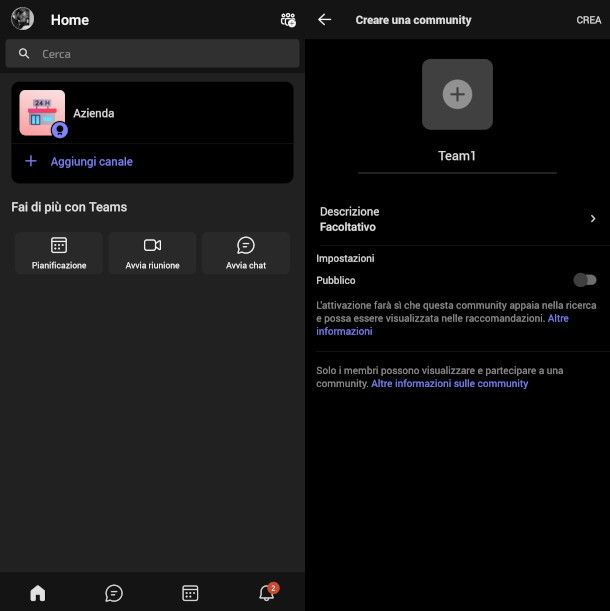Click the plus icon beside Aggiungi canale
The width and height of the screenshot is (610, 611).
coord(31,161)
